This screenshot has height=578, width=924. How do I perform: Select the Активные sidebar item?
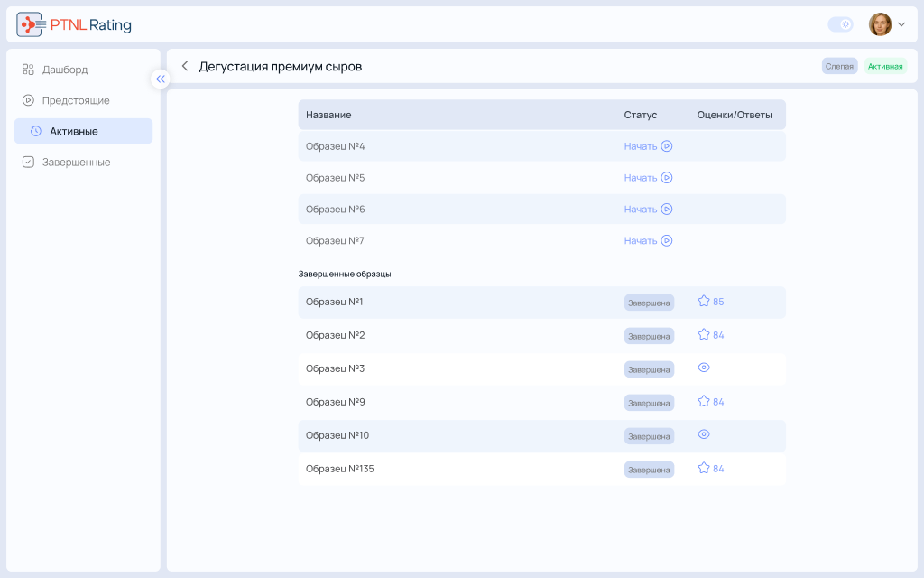(83, 131)
